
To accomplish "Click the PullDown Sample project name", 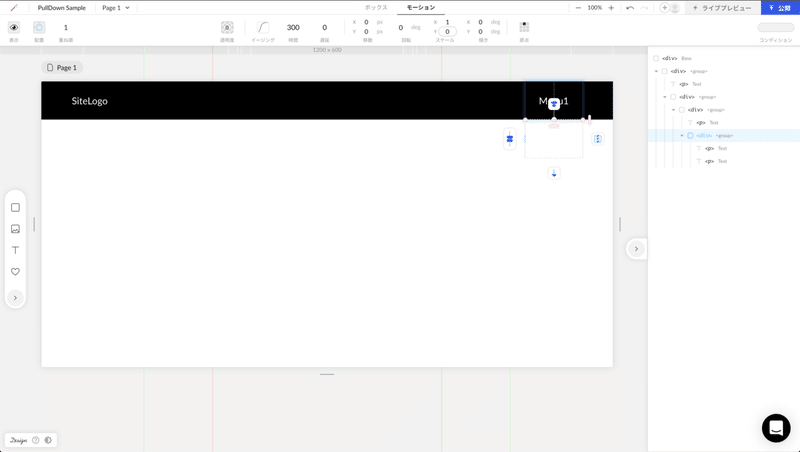I will [62, 8].
